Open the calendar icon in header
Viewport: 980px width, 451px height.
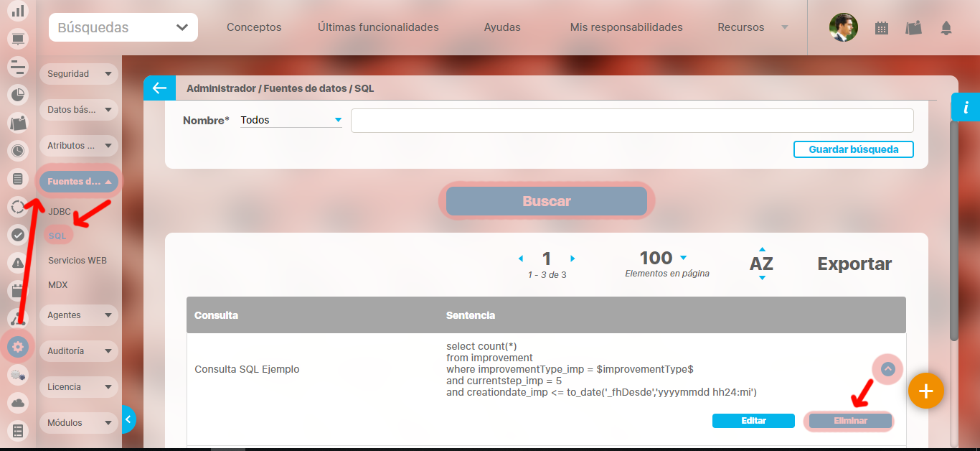click(x=882, y=28)
